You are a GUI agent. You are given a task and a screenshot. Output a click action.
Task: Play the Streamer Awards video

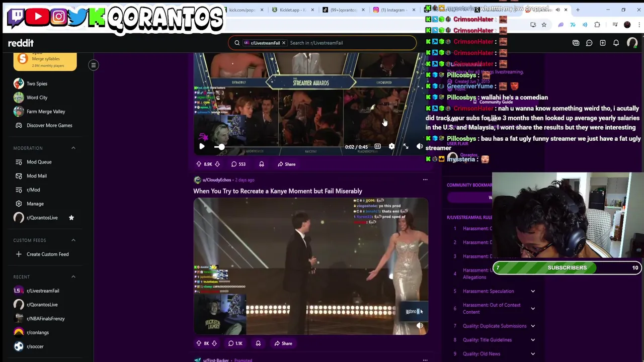[x=202, y=146]
